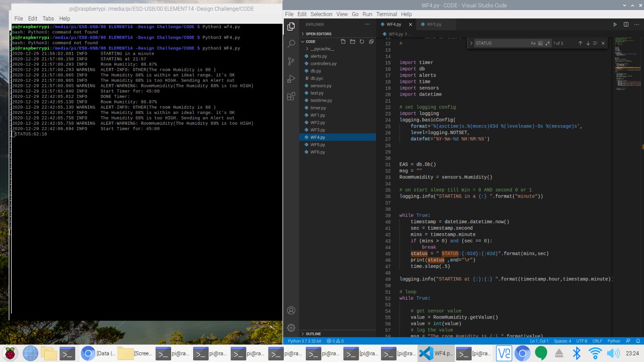Expand the __pycache__ folder
The height and width of the screenshot is (362, 644).
coord(322,49)
